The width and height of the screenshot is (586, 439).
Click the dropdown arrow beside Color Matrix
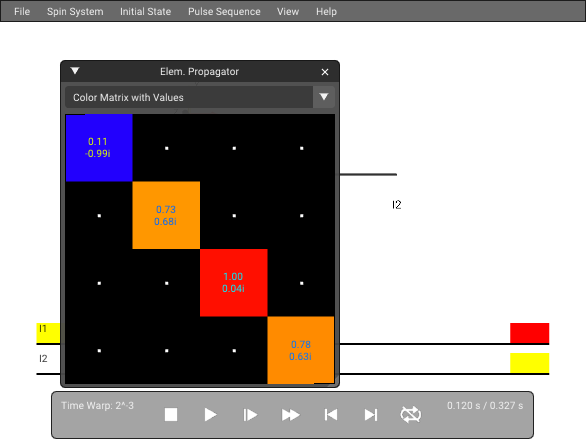pos(324,97)
